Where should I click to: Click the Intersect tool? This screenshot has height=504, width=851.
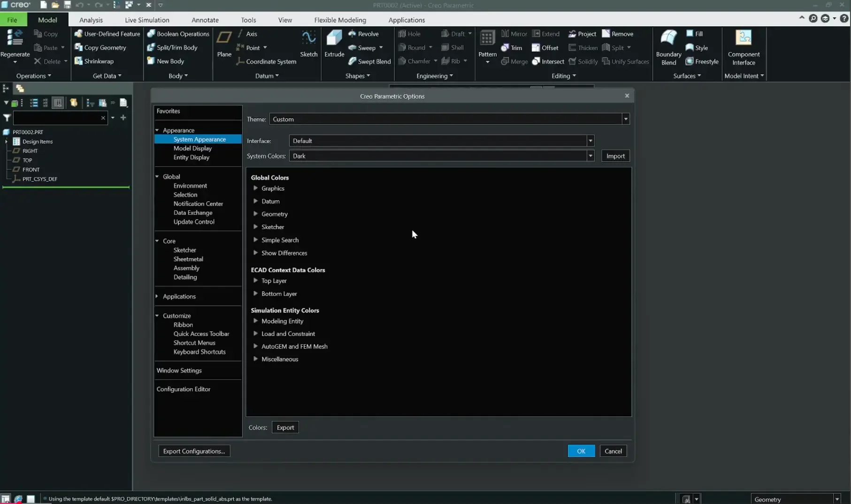[x=548, y=61]
